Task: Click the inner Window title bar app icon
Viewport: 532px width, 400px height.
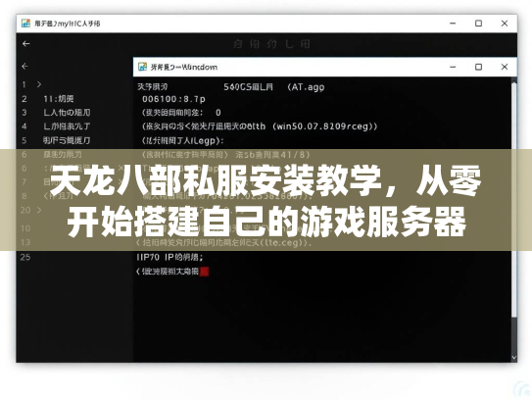Action: click(x=142, y=67)
